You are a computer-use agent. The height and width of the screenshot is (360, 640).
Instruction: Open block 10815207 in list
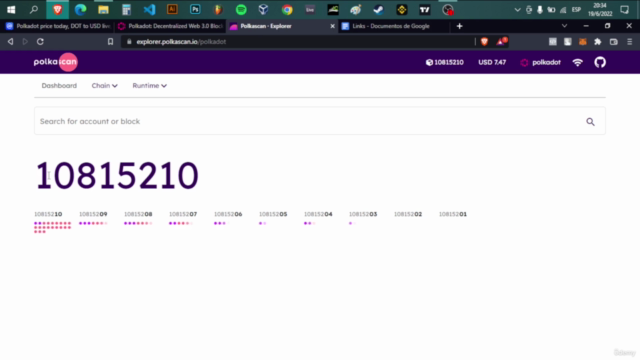click(x=183, y=214)
